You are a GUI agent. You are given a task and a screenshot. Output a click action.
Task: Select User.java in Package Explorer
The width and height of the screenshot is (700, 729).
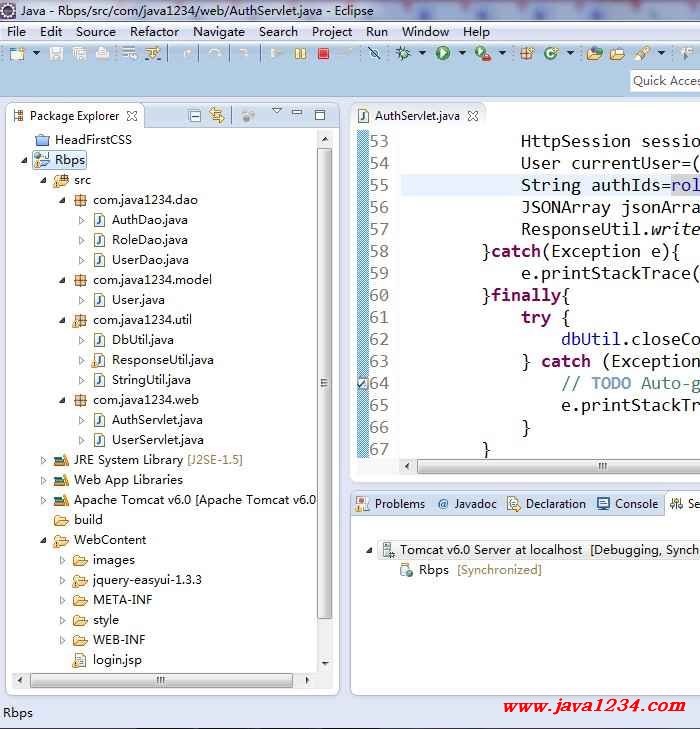[x=138, y=300]
